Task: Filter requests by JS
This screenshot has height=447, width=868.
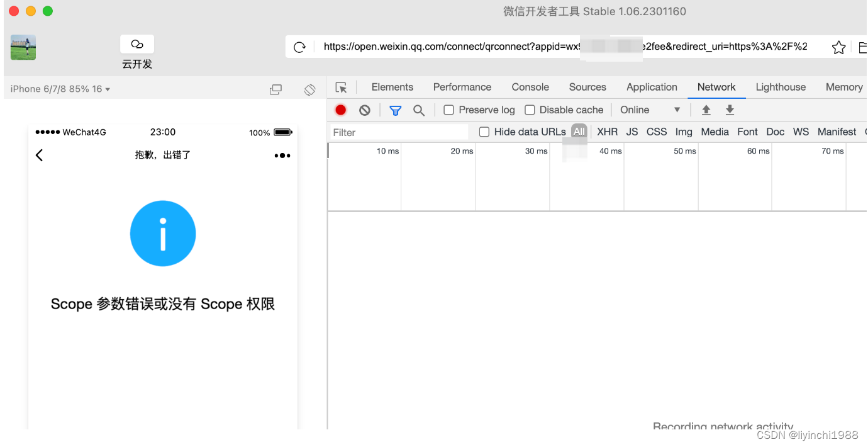Action: (632, 132)
